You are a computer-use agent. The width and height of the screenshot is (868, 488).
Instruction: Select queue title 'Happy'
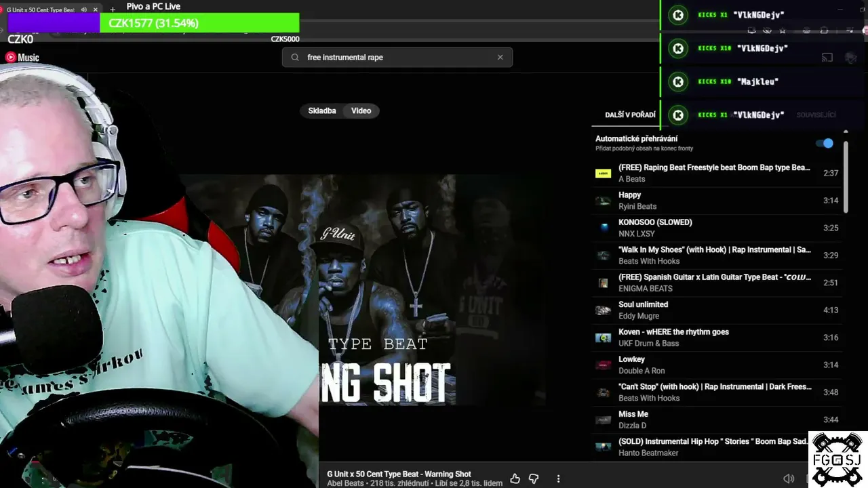[630, 195]
